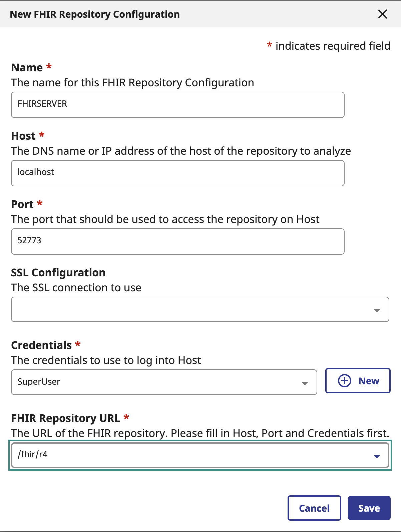
Task: Click the Name field label
Action: click(27, 67)
